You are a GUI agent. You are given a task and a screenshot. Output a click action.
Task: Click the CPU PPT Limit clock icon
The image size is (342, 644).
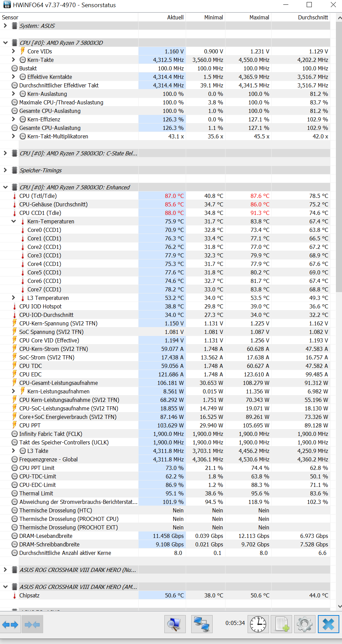15,468
